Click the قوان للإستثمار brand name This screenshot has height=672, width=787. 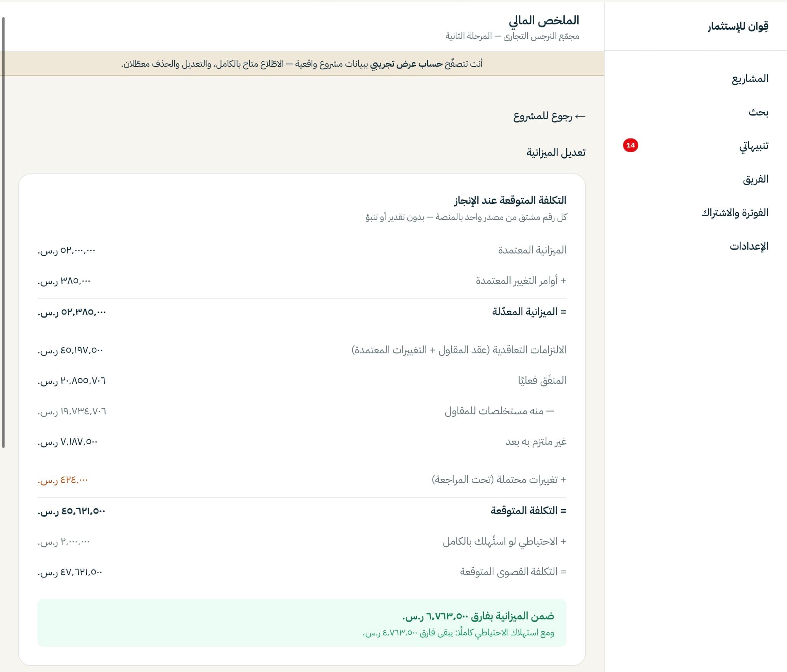point(738,26)
